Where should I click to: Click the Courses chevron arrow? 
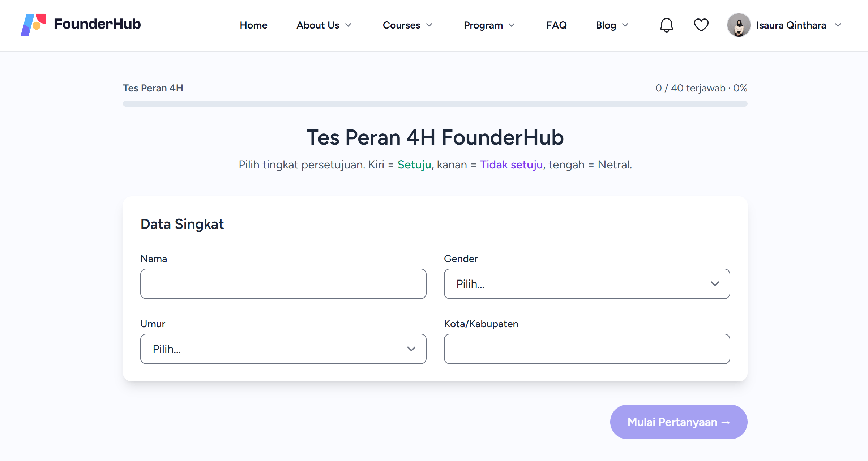[x=429, y=25]
